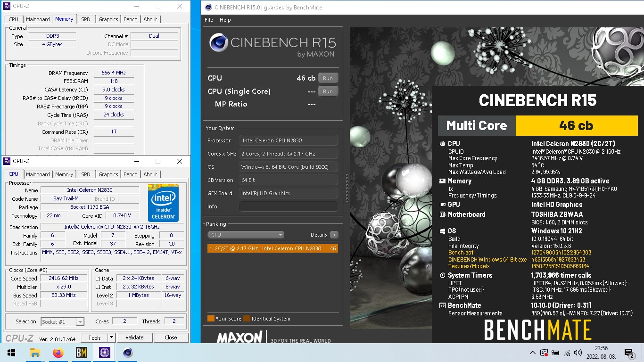Click the Socket 1170 BGA package field

coord(90,207)
